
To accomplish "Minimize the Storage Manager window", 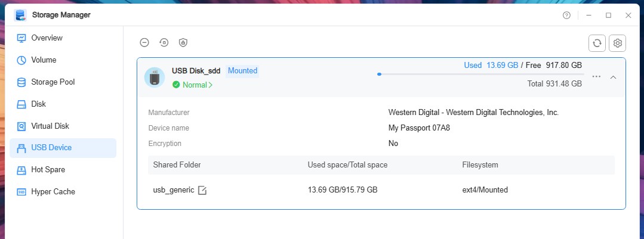I will (588, 15).
